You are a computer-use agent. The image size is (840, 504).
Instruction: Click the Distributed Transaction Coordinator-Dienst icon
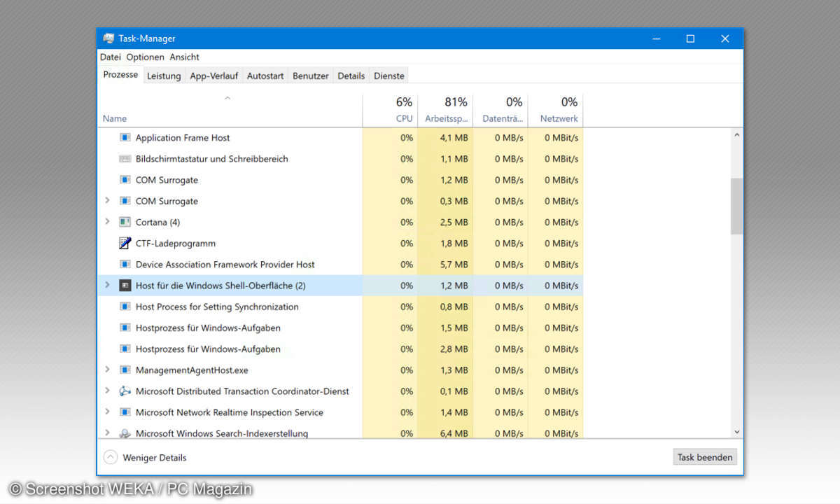point(125,391)
